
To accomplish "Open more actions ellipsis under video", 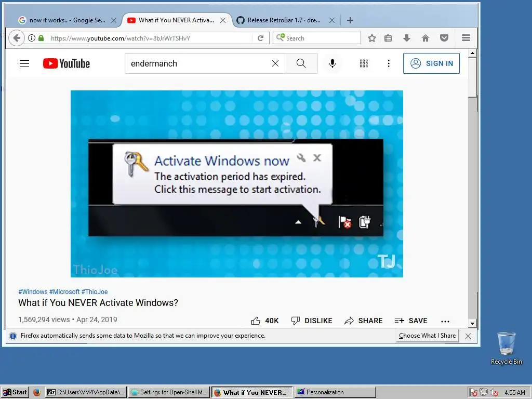I will click(x=445, y=321).
